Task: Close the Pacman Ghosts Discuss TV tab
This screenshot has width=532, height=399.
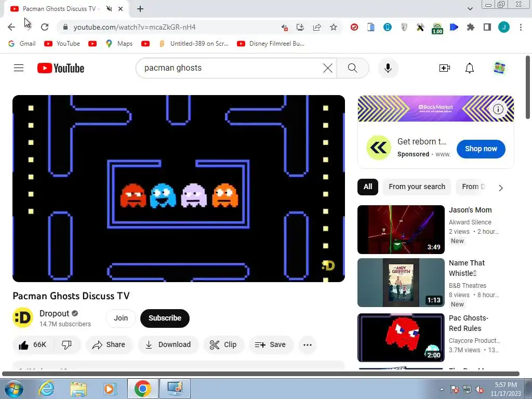Action: coord(121,9)
